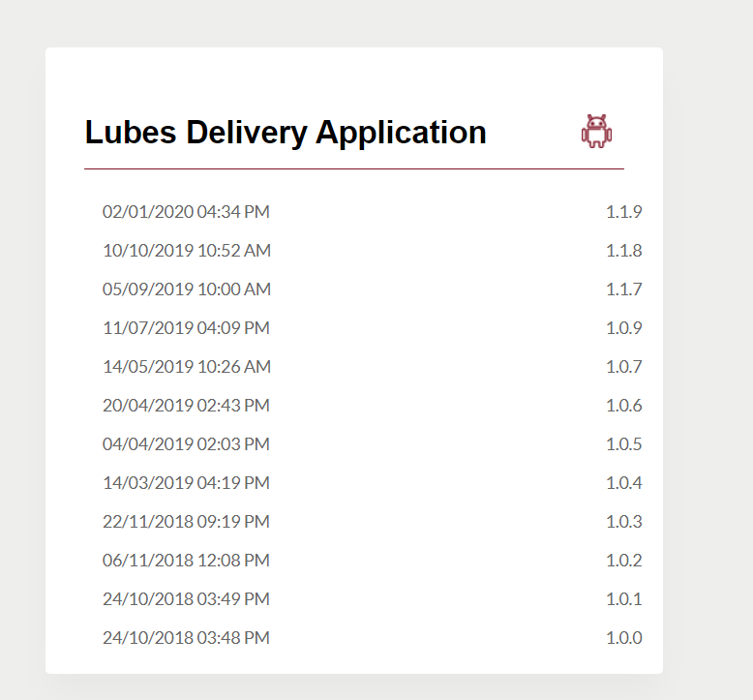Image resolution: width=753 pixels, height=700 pixels.
Task: Open the Lubes Delivery Application heading
Action: pyautogui.click(x=286, y=132)
